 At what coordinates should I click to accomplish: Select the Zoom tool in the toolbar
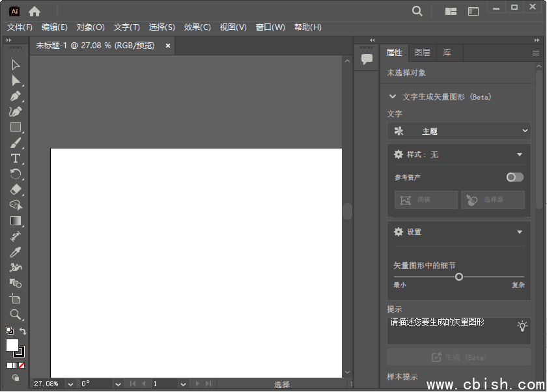click(16, 315)
